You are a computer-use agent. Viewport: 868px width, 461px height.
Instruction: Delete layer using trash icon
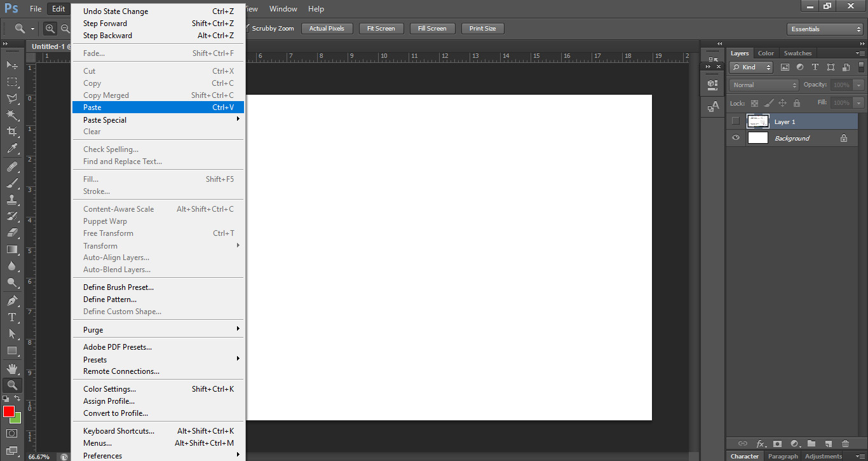click(845, 443)
